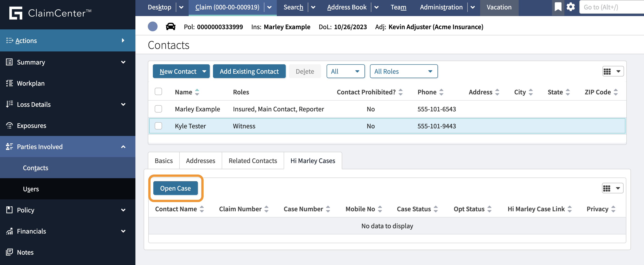The image size is (644, 265).
Task: Click the Open Case button
Action: [175, 188]
